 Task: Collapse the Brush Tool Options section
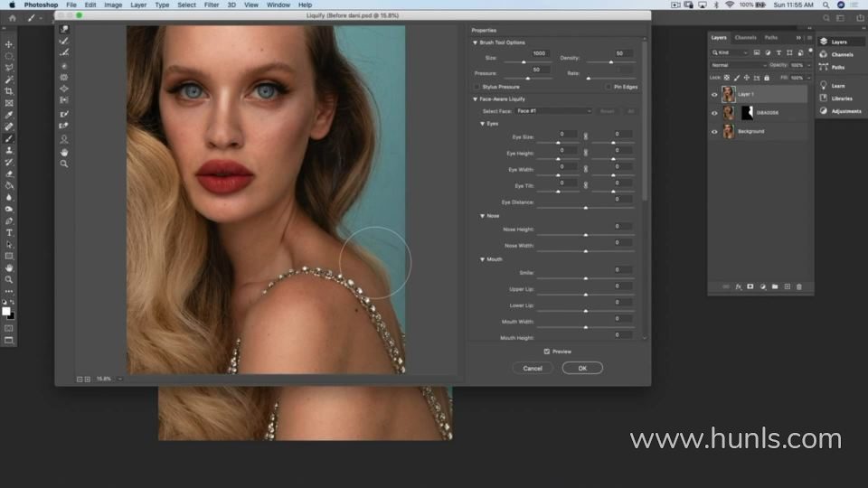point(476,42)
